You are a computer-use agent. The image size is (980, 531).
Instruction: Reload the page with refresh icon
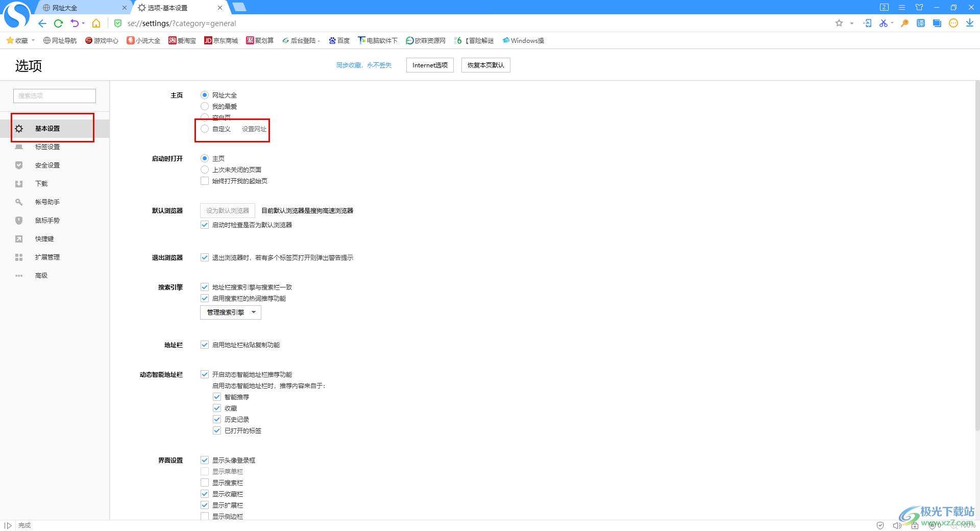[x=58, y=23]
